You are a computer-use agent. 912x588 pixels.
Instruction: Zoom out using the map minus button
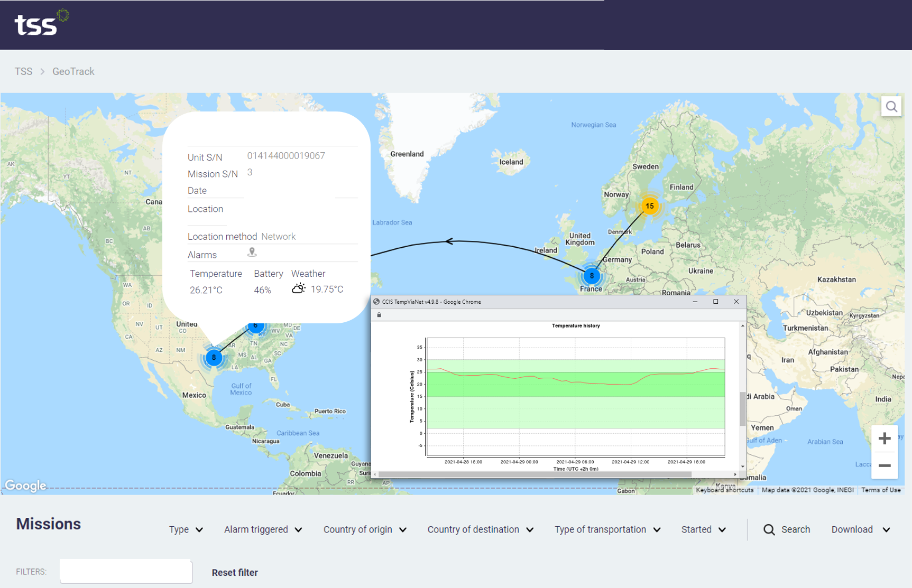[884, 465]
